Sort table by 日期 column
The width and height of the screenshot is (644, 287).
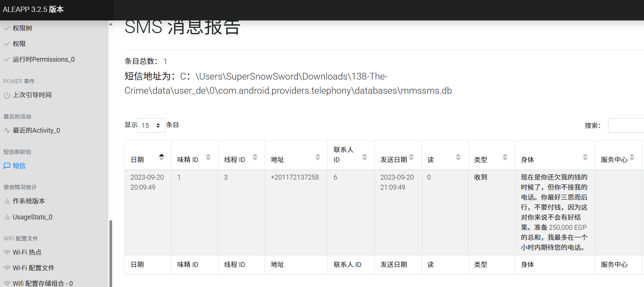pyautogui.click(x=148, y=155)
